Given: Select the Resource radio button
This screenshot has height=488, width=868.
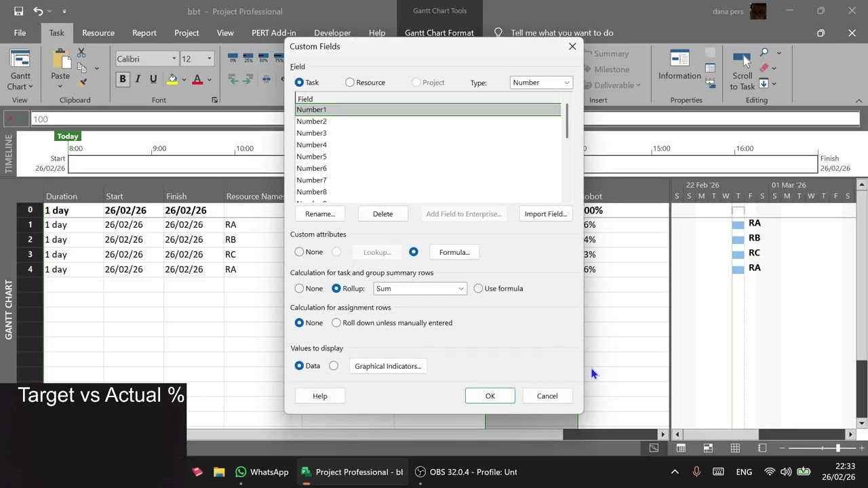Looking at the screenshot, I should [x=350, y=83].
